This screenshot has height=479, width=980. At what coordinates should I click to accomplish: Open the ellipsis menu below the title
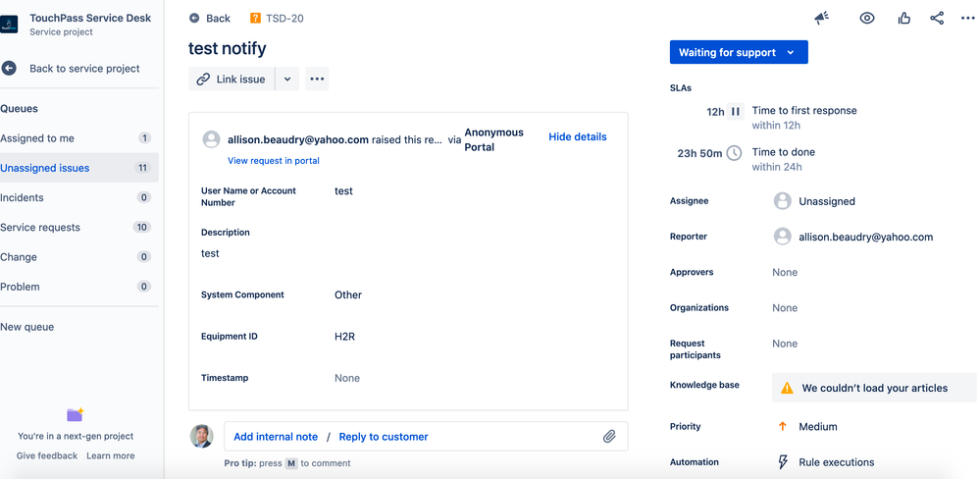(x=317, y=79)
